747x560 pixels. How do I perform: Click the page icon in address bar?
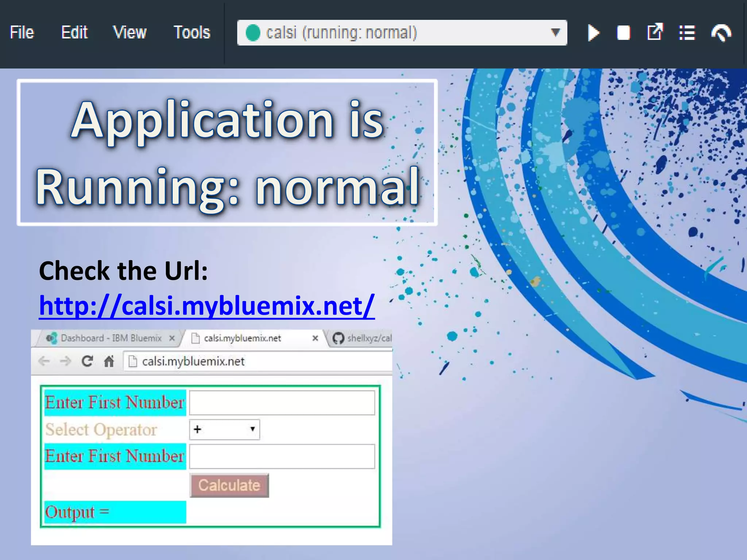pos(133,361)
